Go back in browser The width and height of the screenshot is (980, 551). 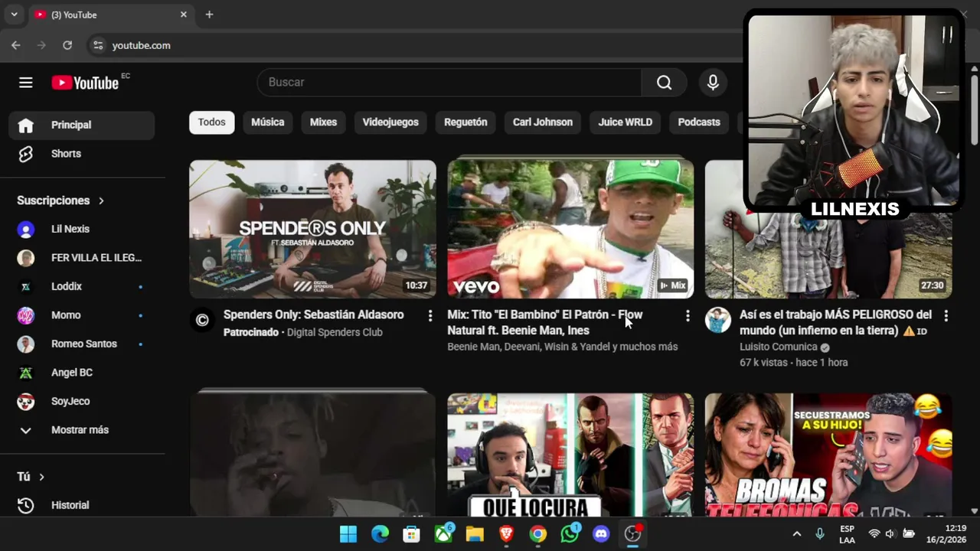16,45
